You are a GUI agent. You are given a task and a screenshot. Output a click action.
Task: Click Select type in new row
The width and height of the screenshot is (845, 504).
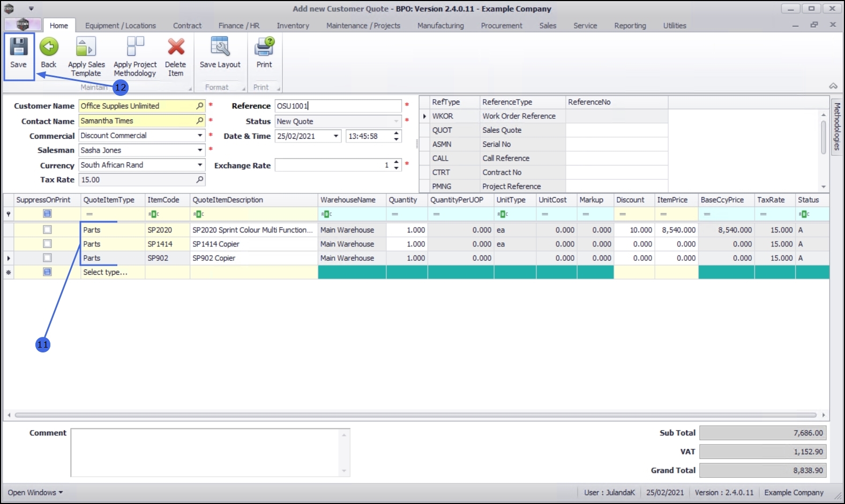(105, 272)
